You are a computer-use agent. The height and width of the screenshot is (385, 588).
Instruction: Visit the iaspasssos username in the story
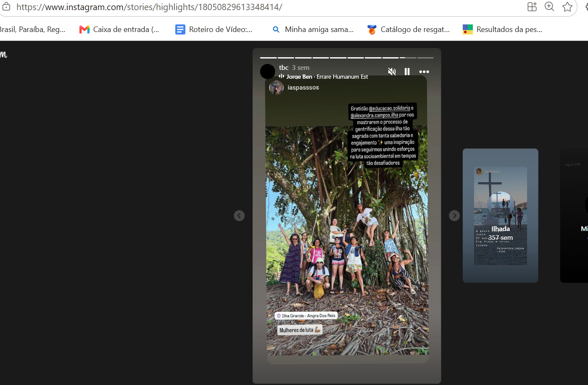[303, 88]
